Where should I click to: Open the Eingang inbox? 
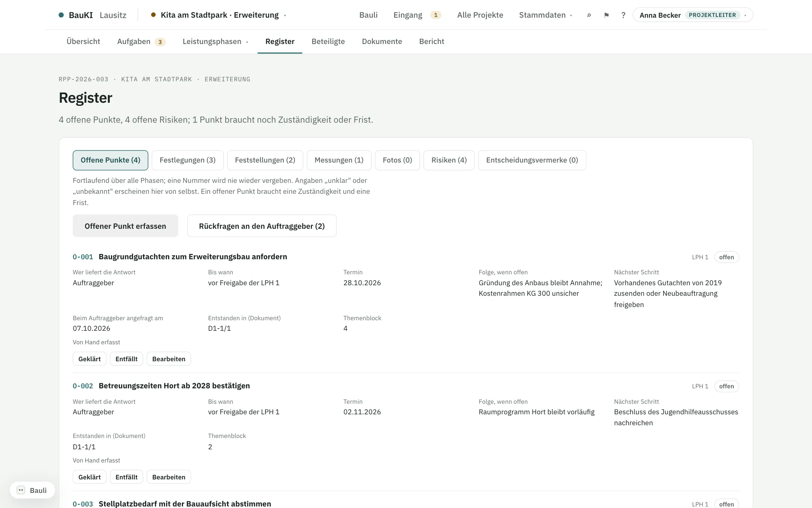tap(417, 15)
